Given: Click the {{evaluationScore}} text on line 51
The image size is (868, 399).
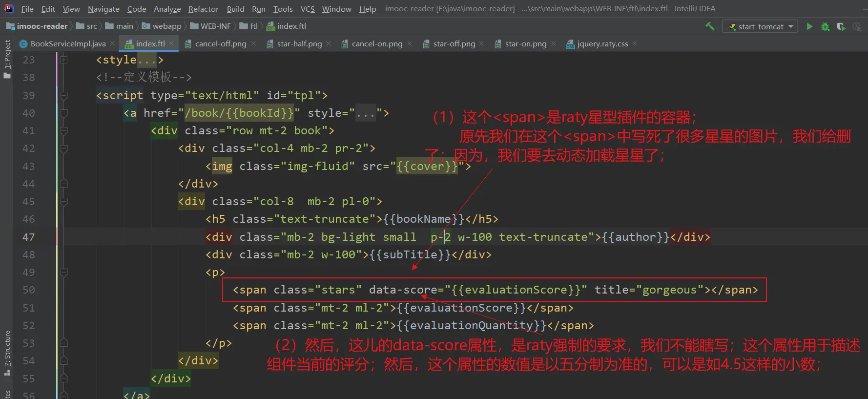Looking at the screenshot, I should 461,308.
